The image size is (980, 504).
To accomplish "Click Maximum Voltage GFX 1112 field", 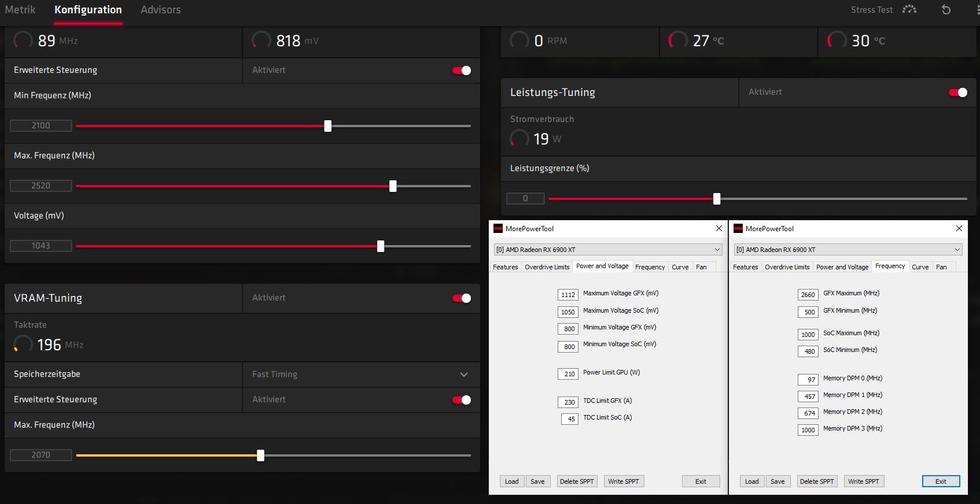I will pyautogui.click(x=568, y=295).
